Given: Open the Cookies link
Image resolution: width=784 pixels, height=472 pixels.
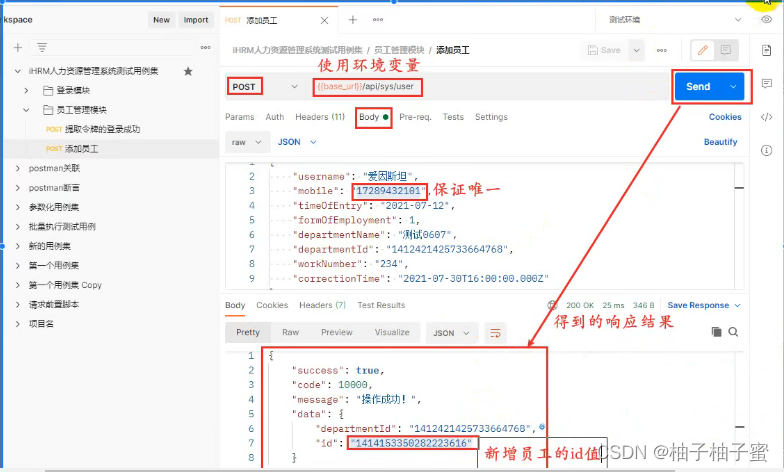Looking at the screenshot, I should (x=725, y=117).
